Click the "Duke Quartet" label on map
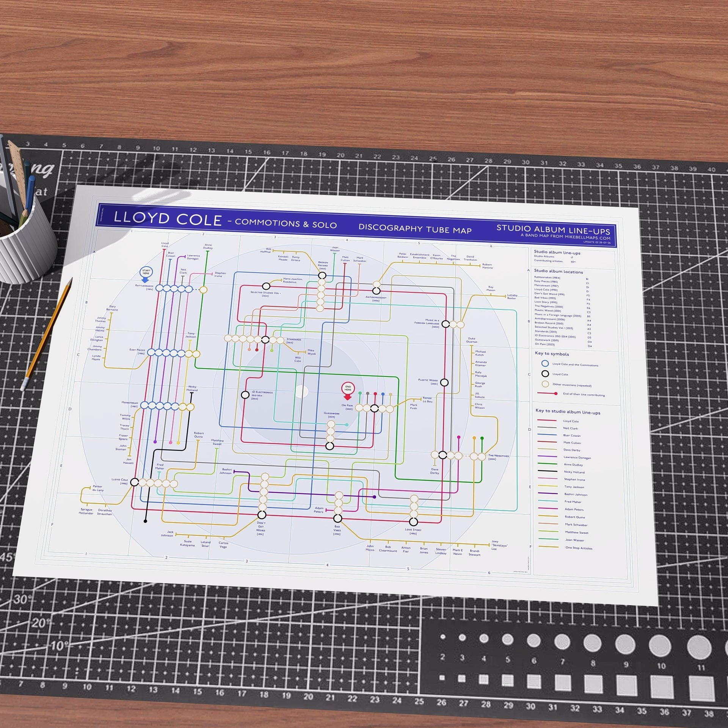This screenshot has width=728, height=728. [x=472, y=340]
